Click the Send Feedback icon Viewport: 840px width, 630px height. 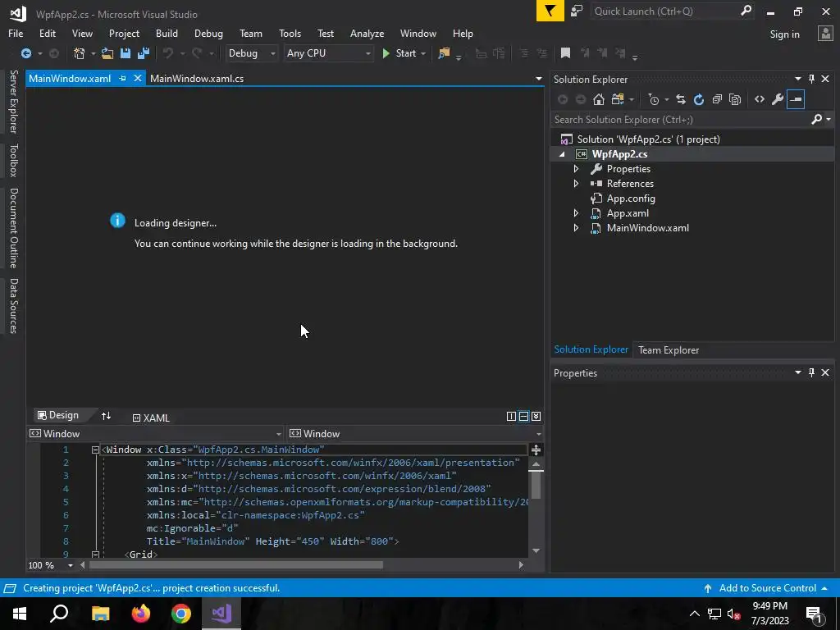click(x=577, y=11)
